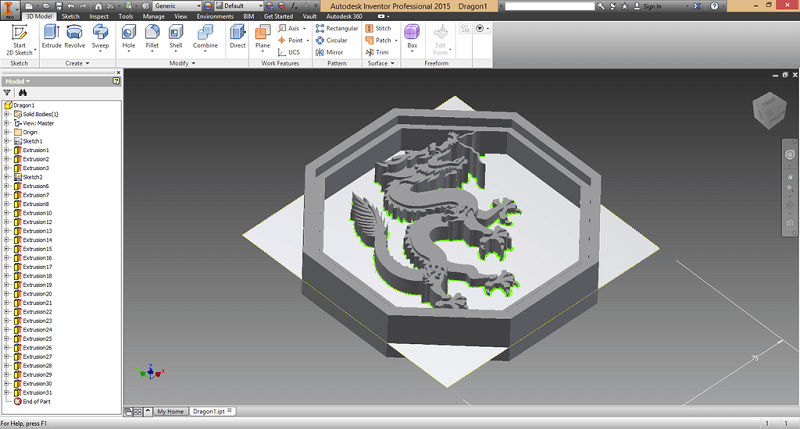The height and width of the screenshot is (429, 800).
Task: Click the browser find binoculars icon
Action: point(22,93)
